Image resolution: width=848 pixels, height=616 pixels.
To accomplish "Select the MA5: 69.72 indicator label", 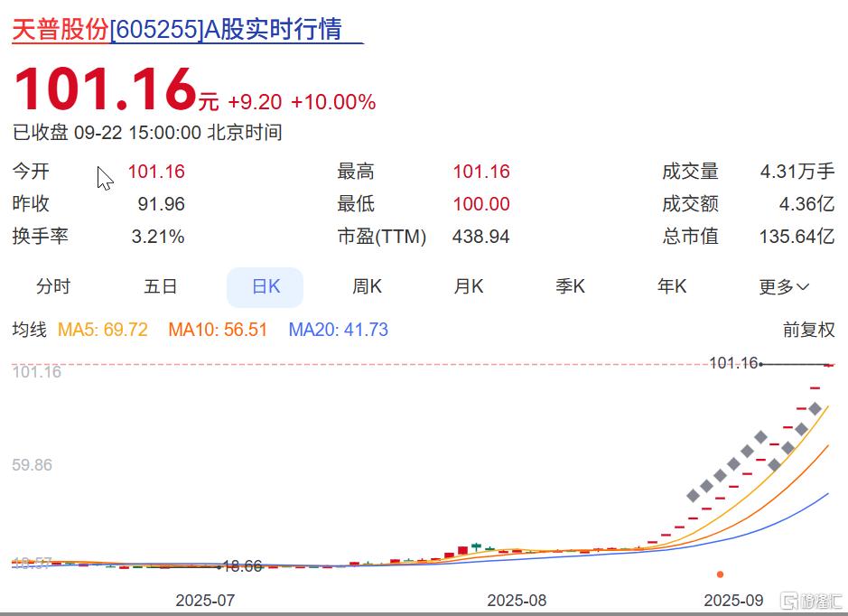I will 103,330.
